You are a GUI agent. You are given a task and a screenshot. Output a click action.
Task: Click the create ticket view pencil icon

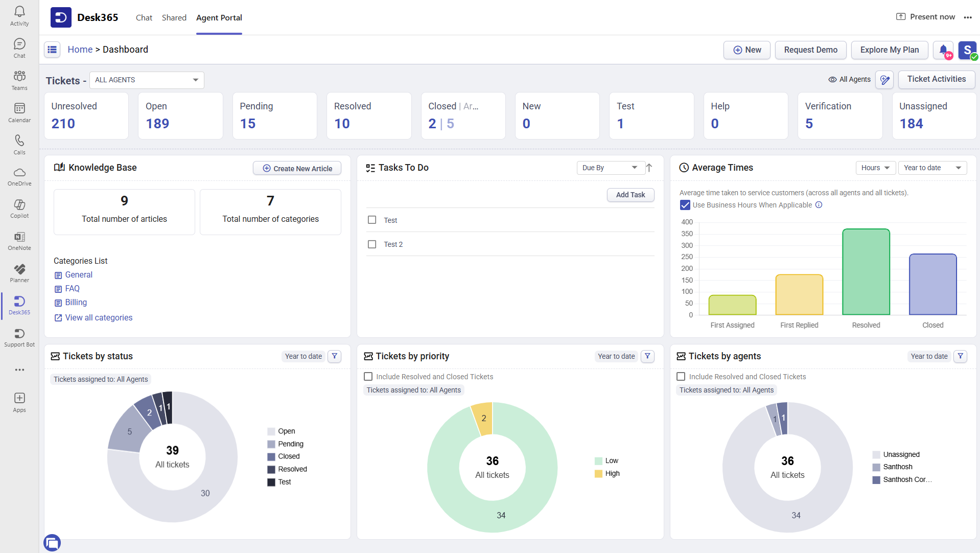click(x=884, y=80)
